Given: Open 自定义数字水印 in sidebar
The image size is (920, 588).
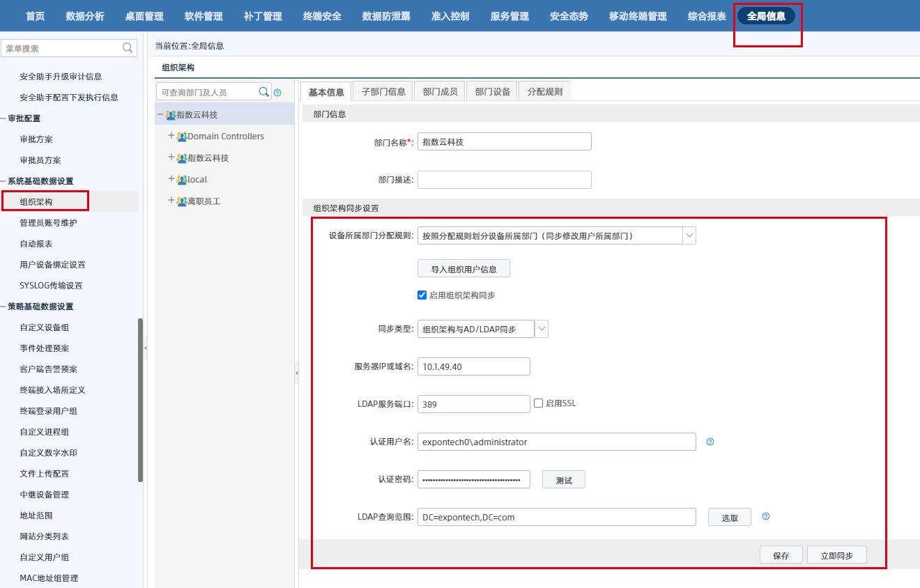Looking at the screenshot, I should click(x=49, y=453).
